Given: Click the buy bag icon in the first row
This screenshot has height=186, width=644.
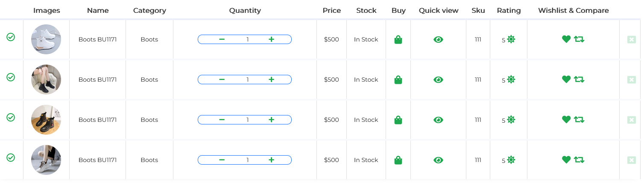Looking at the screenshot, I should click(x=398, y=40).
